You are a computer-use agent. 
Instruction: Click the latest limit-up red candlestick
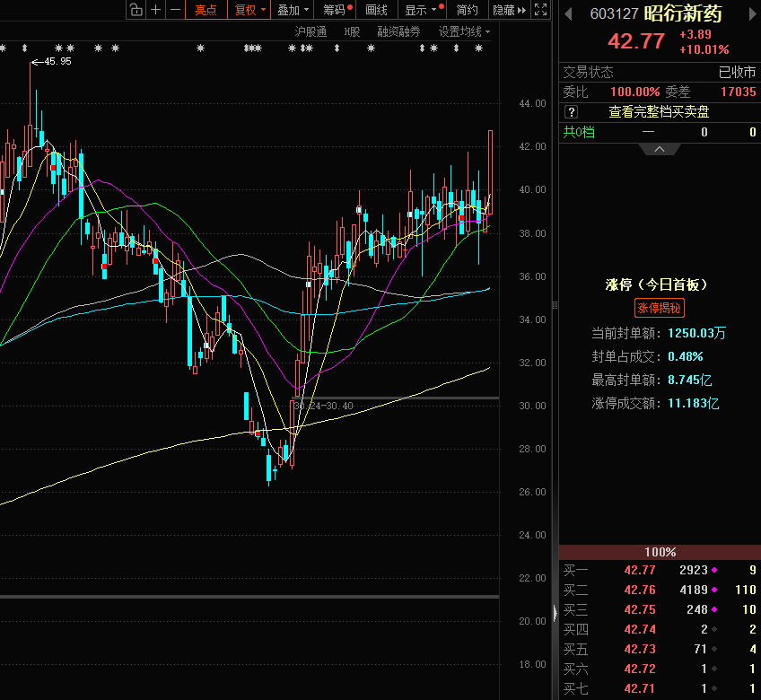point(491,172)
